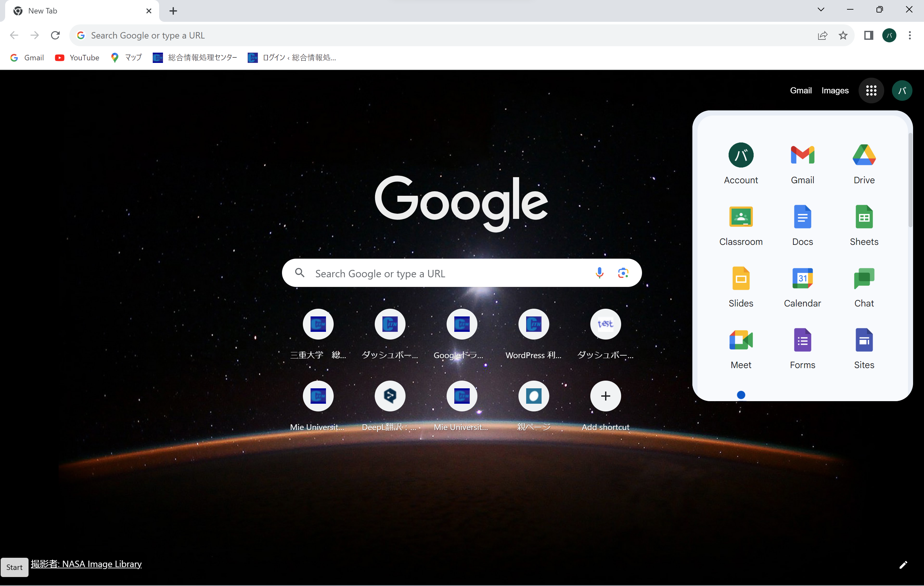Search by image with Google Lens icon
Viewport: 924px width, 586px height.
pyautogui.click(x=623, y=273)
